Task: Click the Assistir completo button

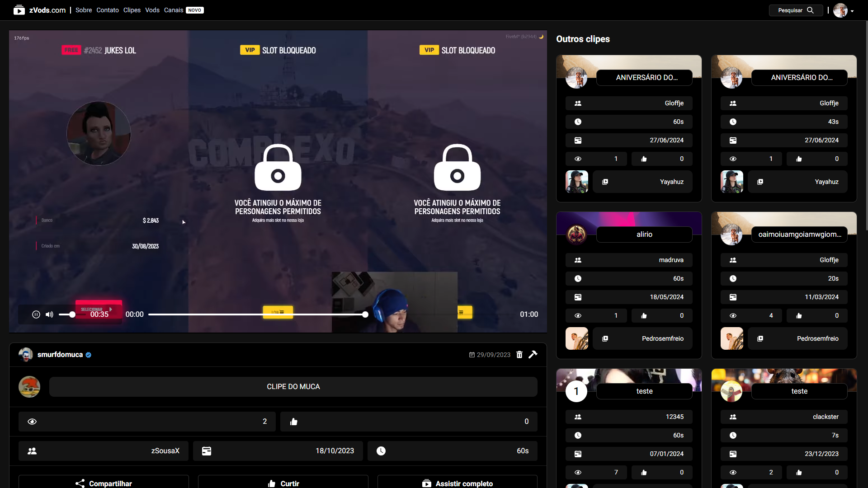Action: click(458, 483)
